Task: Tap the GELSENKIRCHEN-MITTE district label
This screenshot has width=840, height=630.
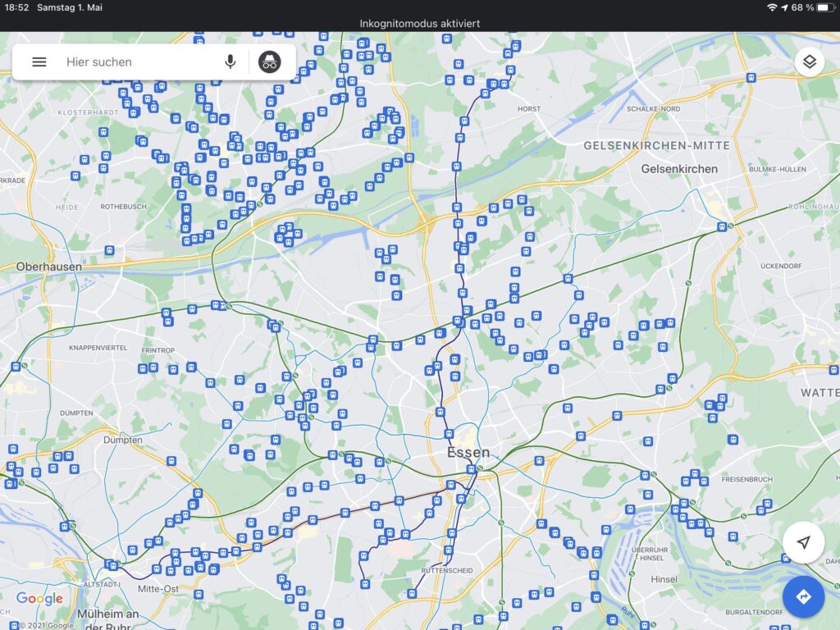Action: click(656, 145)
